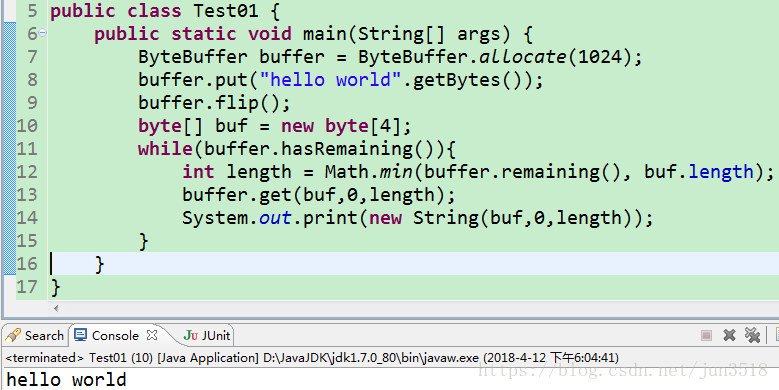The image size is (779, 390).
Task: Open the JUnit tab
Action: click(207, 335)
